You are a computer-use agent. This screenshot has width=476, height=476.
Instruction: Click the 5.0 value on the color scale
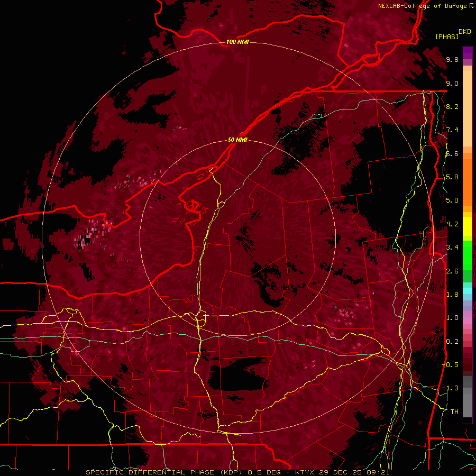(x=452, y=200)
